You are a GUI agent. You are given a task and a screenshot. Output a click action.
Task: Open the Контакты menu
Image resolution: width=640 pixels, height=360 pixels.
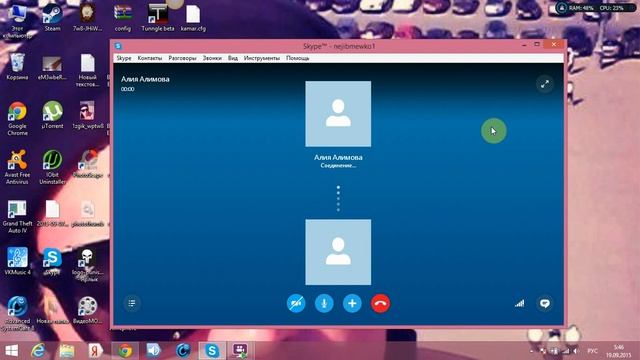tap(150, 58)
